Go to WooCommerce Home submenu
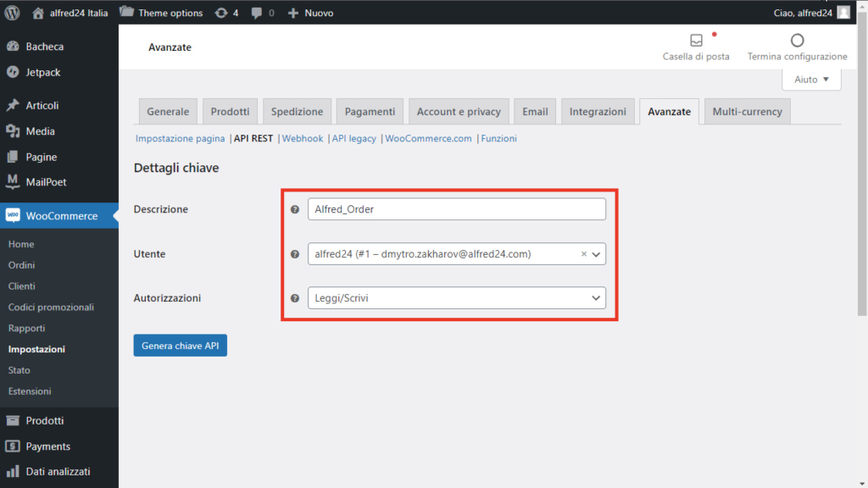Image resolution: width=868 pixels, height=488 pixels. (x=21, y=244)
